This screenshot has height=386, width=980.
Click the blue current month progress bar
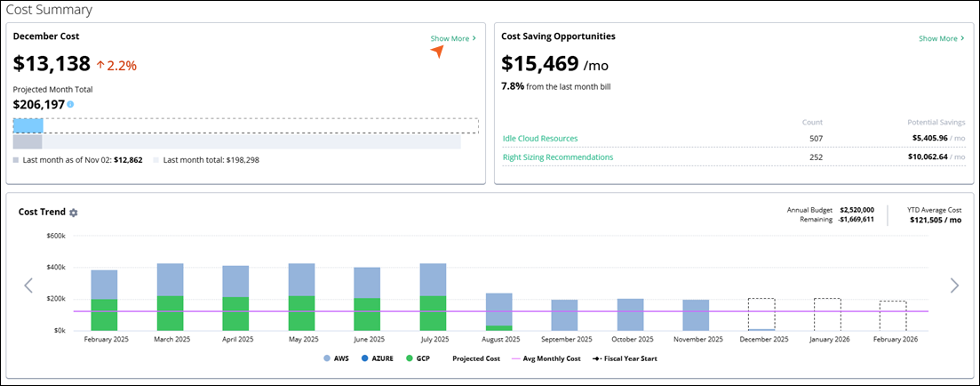click(x=28, y=125)
